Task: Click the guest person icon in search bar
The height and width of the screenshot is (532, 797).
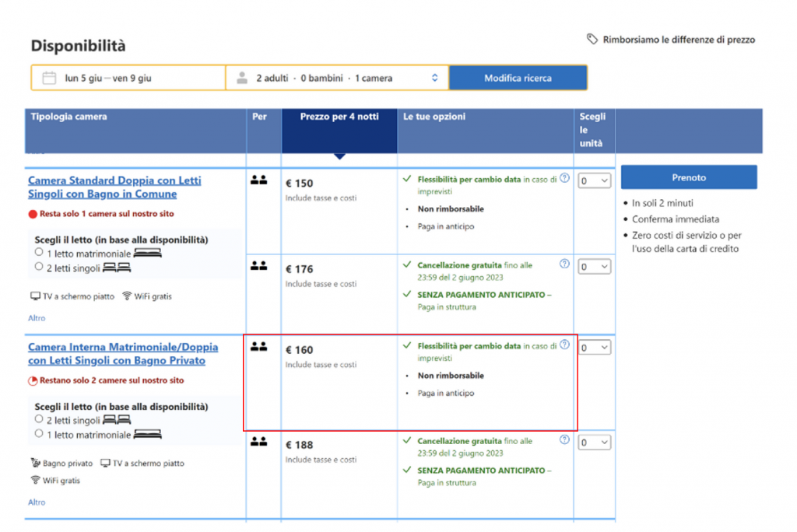Action: 242,78
